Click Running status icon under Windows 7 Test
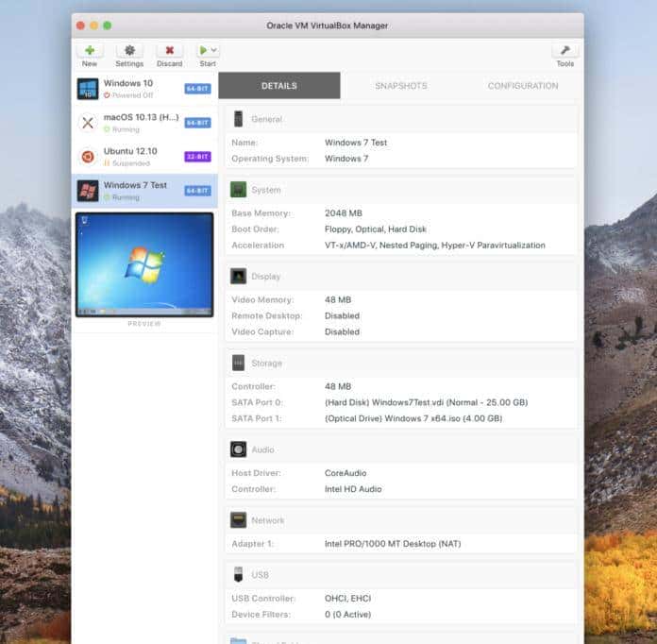Viewport: 657px width, 644px height. tap(107, 197)
